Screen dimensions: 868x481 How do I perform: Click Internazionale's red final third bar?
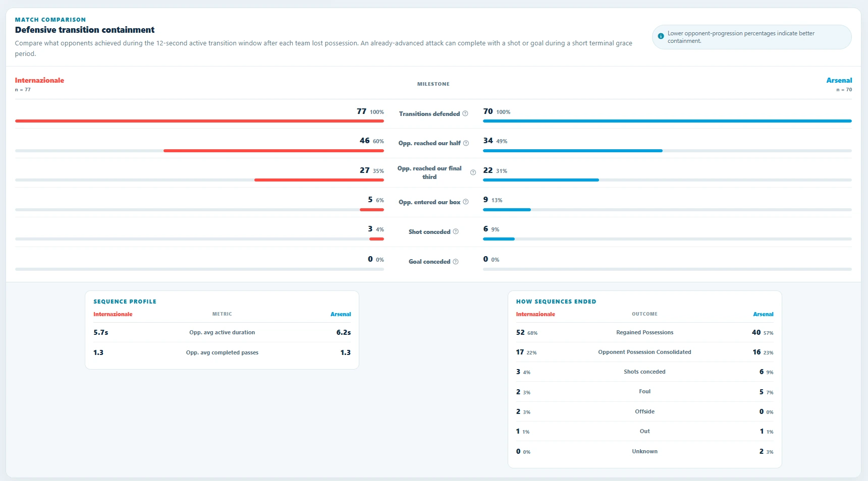point(319,180)
